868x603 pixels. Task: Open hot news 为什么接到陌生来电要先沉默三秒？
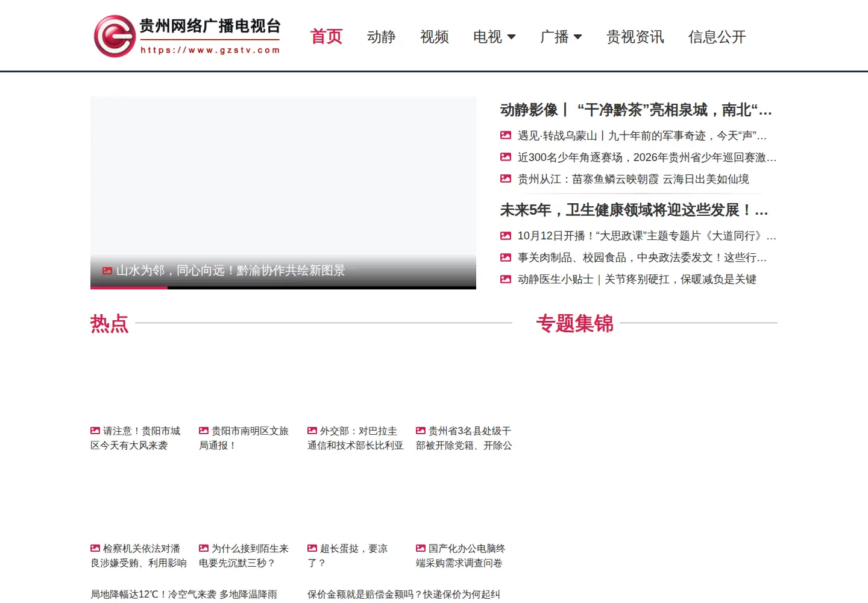coord(244,556)
